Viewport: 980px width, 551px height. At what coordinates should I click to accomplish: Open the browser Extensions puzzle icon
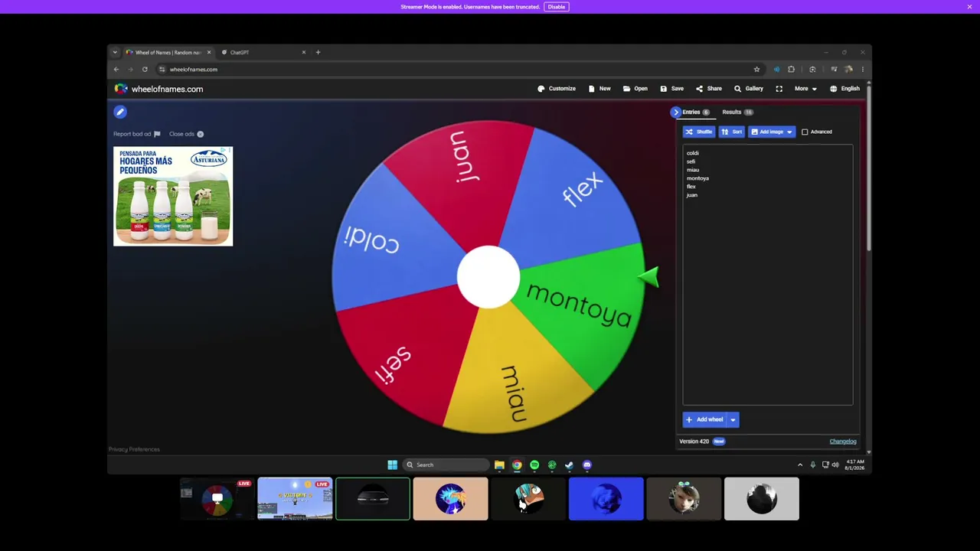[x=791, y=70]
